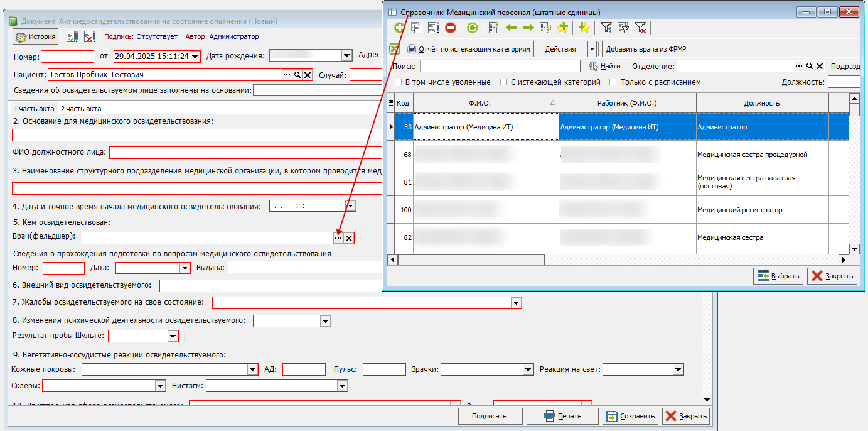The width and height of the screenshot is (868, 431).
Task: Click the Подписать button
Action: 489,416
